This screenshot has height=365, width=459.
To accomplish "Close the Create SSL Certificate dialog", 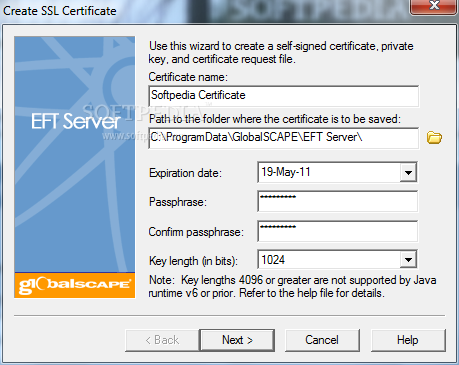I will 433,7.
